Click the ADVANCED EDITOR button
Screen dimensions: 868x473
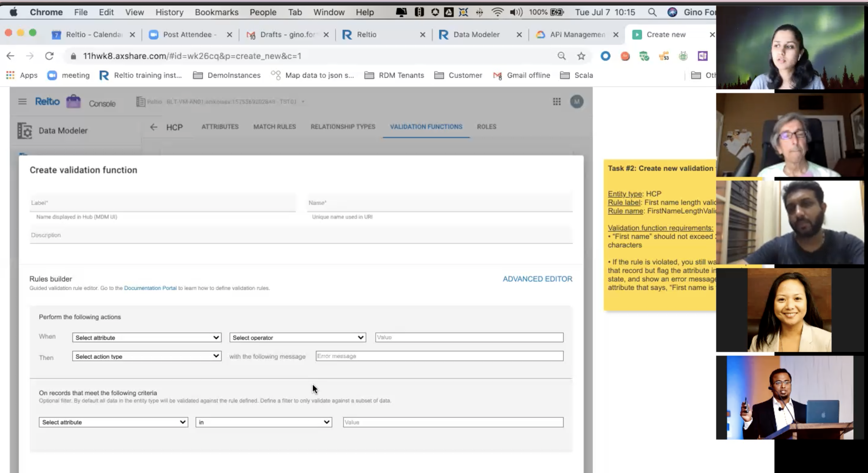tap(538, 279)
